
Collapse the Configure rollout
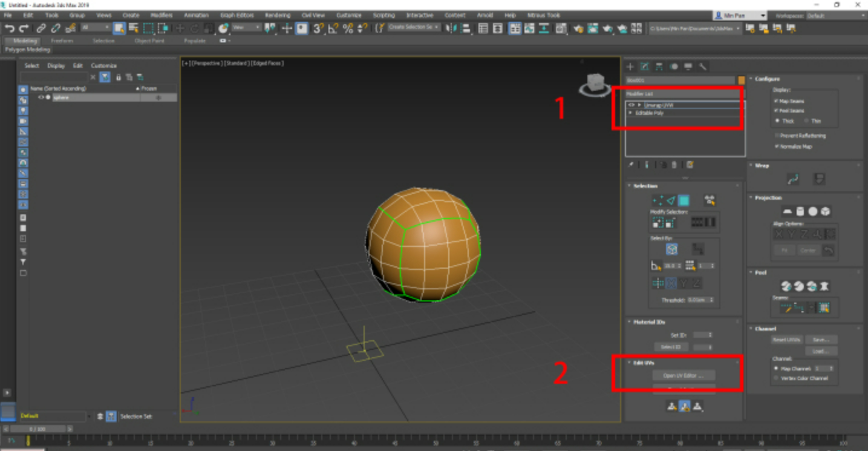click(x=767, y=79)
